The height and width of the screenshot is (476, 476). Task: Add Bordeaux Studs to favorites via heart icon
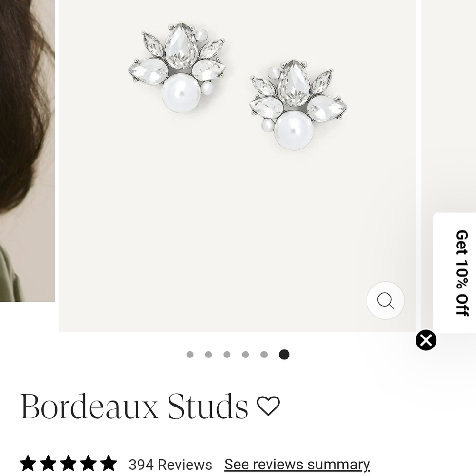pos(269,407)
